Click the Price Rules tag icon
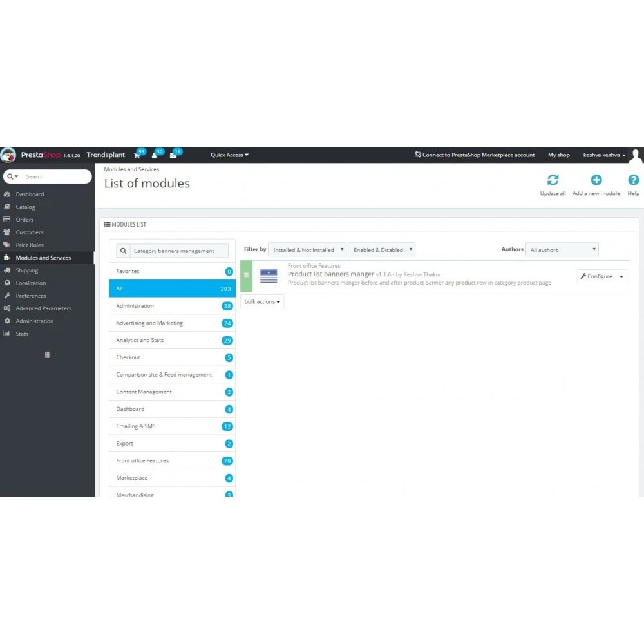Viewport: 644px width, 644px height. coord(7,245)
